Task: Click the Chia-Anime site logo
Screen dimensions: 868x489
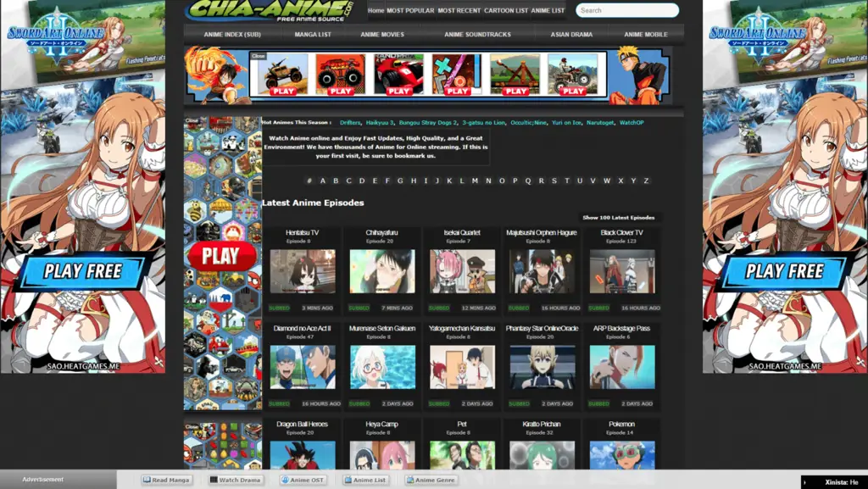Action: [x=270, y=10]
